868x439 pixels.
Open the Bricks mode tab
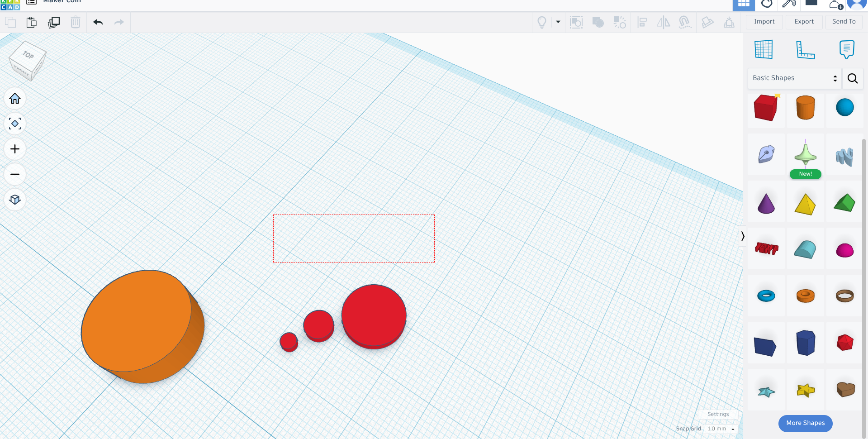click(811, 3)
